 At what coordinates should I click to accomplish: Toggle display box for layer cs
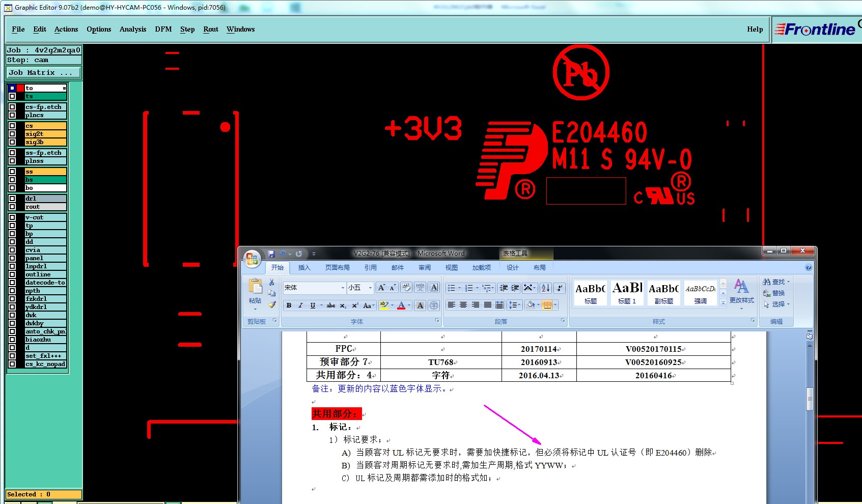(12, 126)
